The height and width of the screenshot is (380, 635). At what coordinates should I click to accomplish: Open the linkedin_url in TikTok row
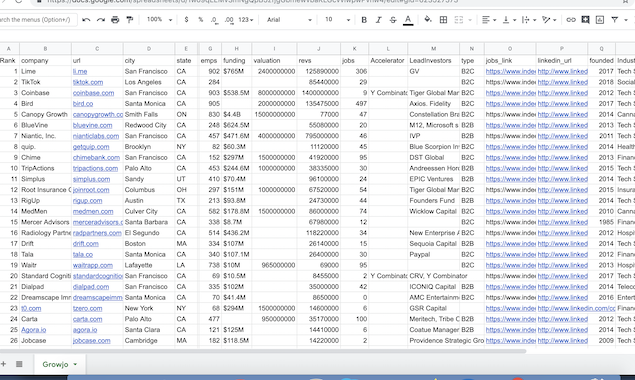(x=563, y=82)
